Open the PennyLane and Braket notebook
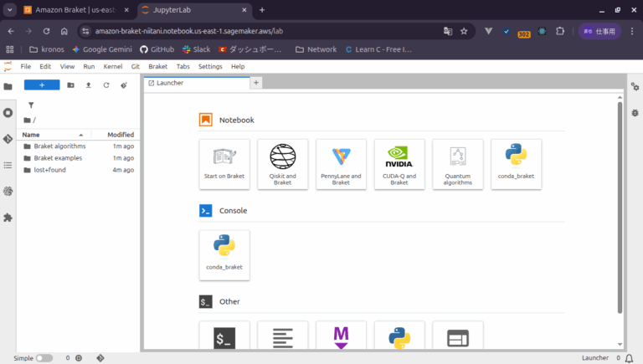The image size is (643, 364). (x=341, y=164)
